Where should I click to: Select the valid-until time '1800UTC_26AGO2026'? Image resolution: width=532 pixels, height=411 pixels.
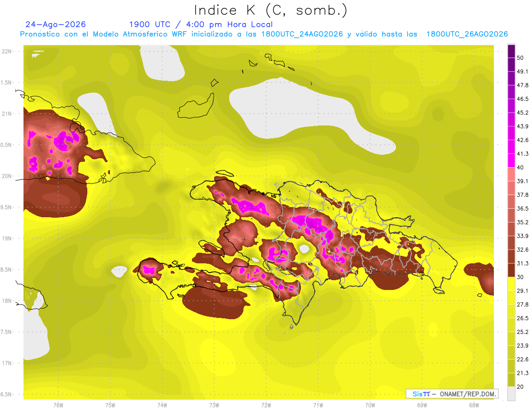click(x=467, y=34)
